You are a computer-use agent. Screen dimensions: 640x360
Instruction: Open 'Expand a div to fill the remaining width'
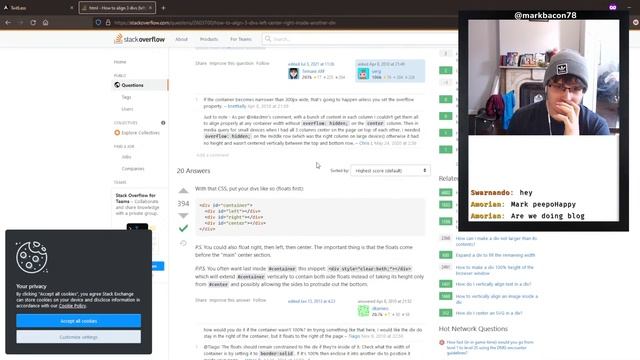pos(495,255)
